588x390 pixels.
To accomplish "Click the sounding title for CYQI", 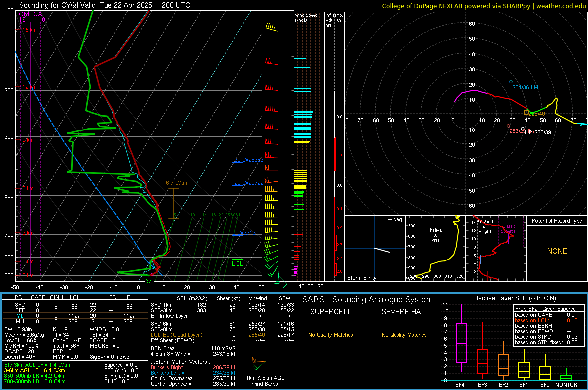I will pos(105,5).
